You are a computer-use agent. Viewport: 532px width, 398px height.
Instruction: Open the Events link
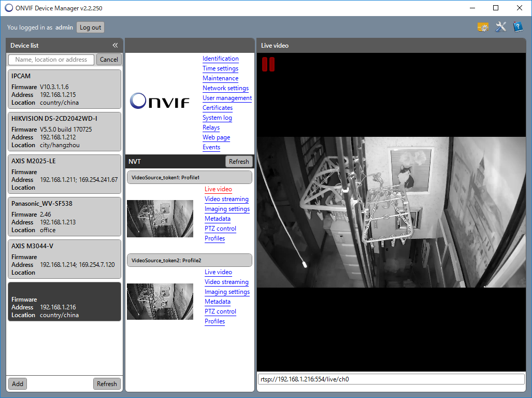click(x=211, y=147)
